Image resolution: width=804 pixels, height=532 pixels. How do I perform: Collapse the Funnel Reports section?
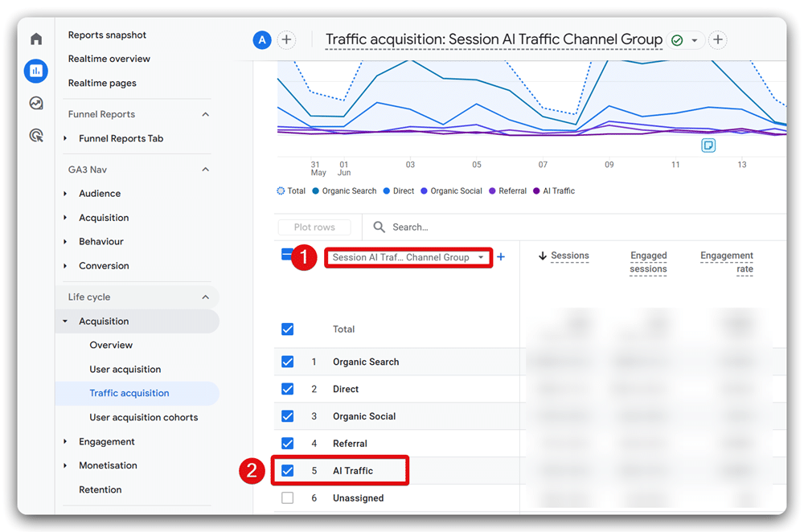coord(205,113)
